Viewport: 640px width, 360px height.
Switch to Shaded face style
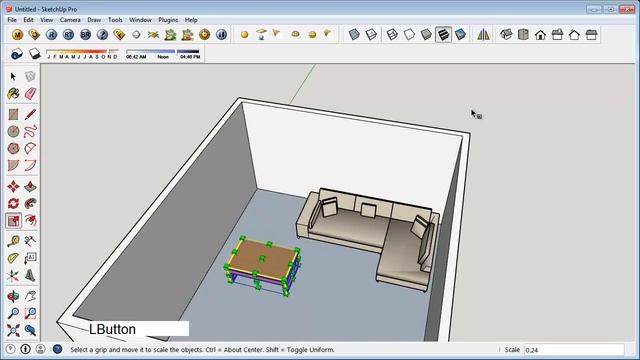[x=426, y=34]
